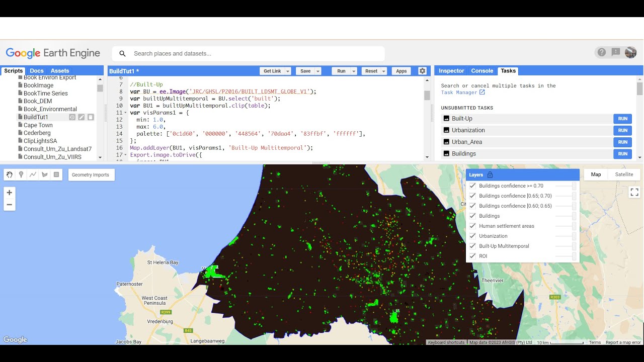The height and width of the screenshot is (362, 644).
Task: Rename BuildTut1 script with pencil icon
Action: pyautogui.click(x=82, y=117)
